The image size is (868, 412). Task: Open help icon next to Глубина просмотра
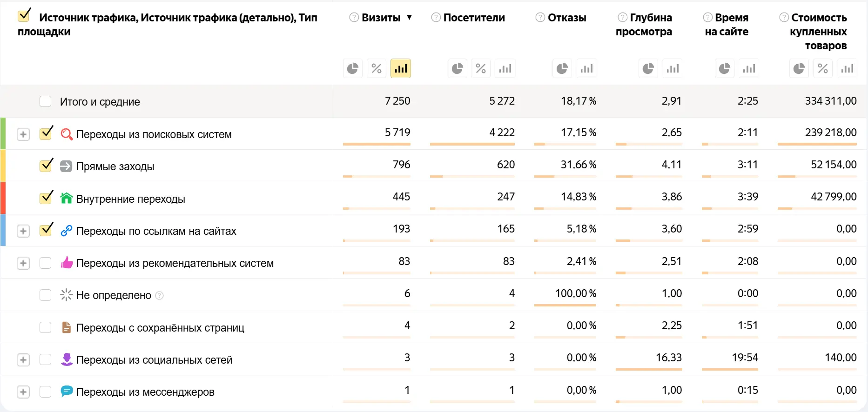622,18
